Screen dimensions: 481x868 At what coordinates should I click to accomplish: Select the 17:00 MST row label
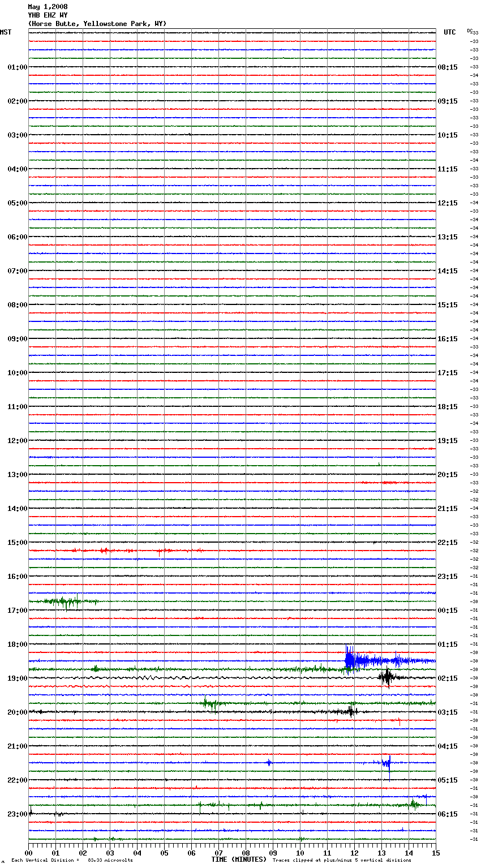[18, 611]
